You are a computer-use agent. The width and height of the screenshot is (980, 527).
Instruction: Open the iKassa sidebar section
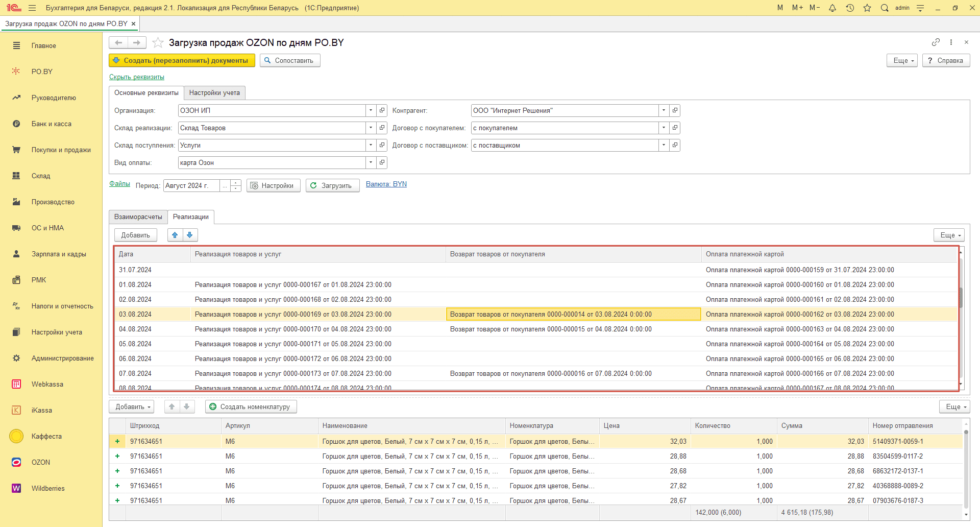coord(42,410)
